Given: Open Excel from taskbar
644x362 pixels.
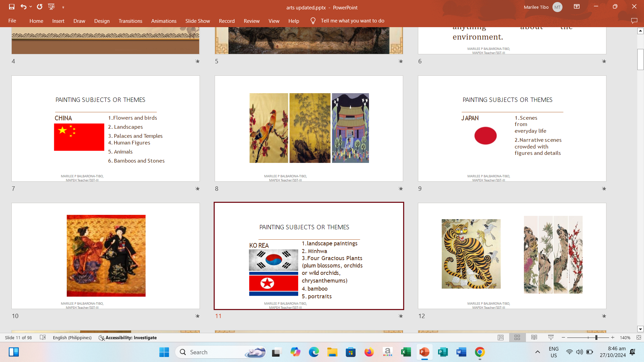Looking at the screenshot, I should tap(406, 352).
